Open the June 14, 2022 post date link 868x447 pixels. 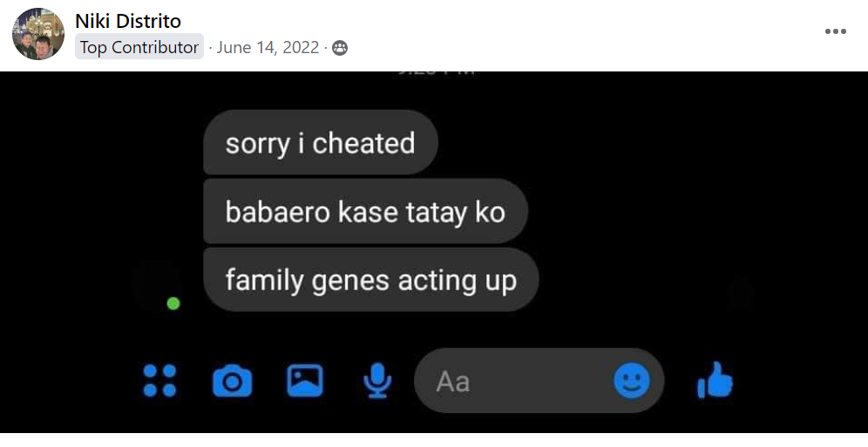tap(268, 48)
